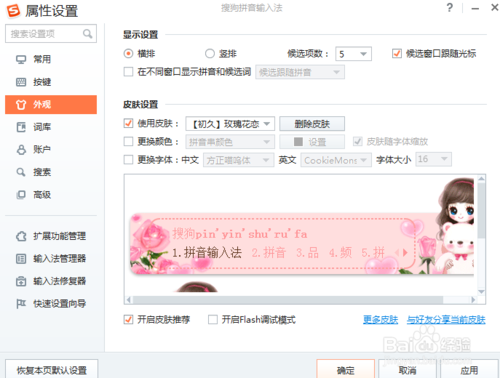Viewport: 500px width, 378px height.
Task: Click the scroll-up arrow of preview pane
Action: pyautogui.click(x=481, y=179)
